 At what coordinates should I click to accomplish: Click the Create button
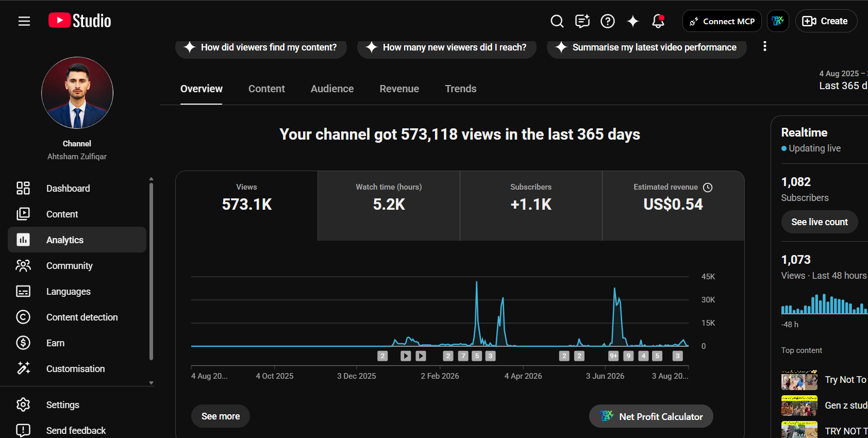(826, 21)
